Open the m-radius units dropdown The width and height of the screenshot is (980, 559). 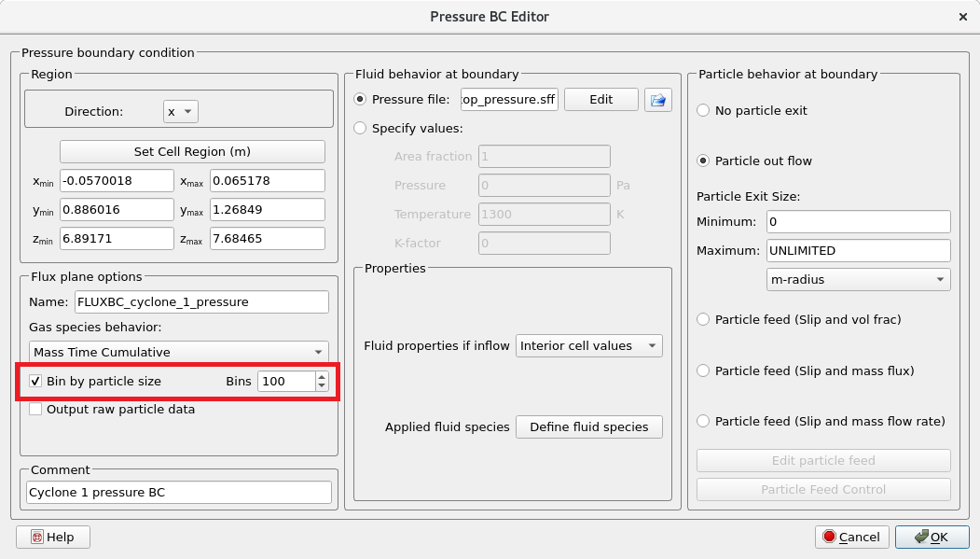point(857,279)
